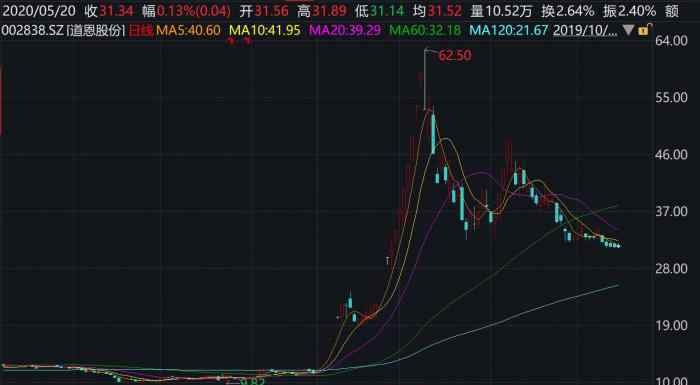Open the 2019/10/... date range link
The height and width of the screenshot is (385, 700).
coord(586,31)
